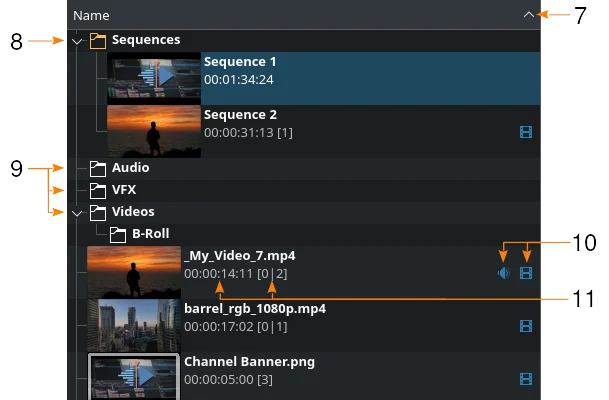Viewport: 609px width, 400px height.
Task: Select the _My_Video_7.mp4 clip thumbnail
Action: click(134, 272)
